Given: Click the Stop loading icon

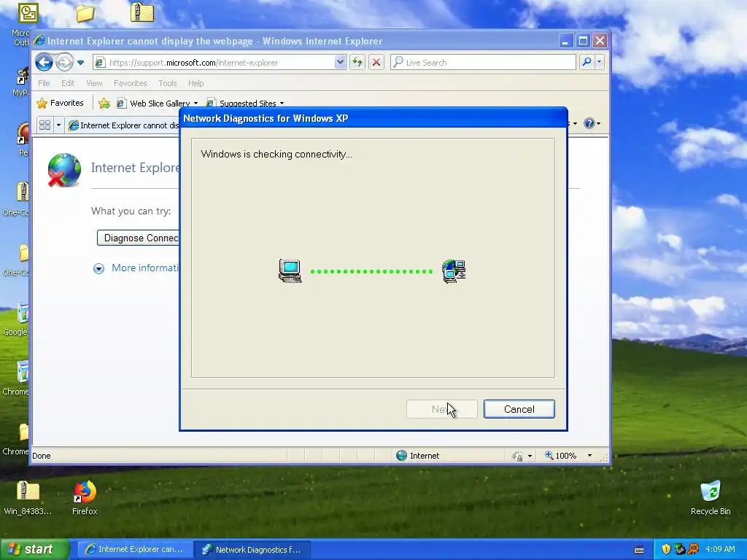Looking at the screenshot, I should click(376, 63).
